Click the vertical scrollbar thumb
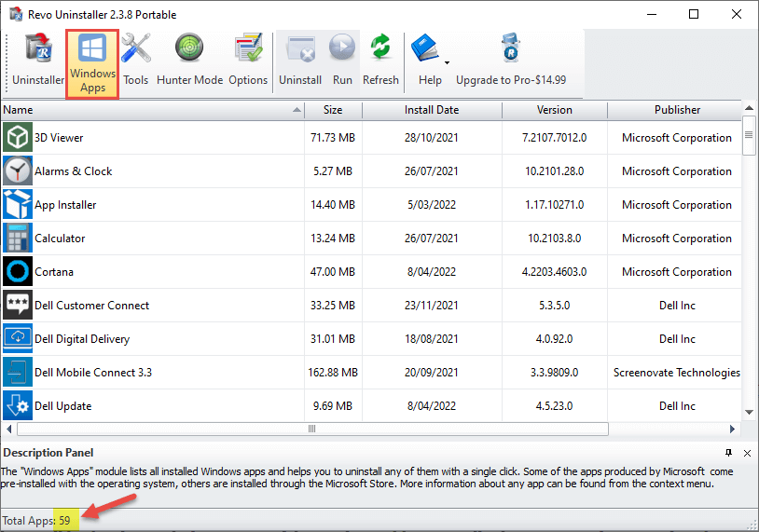759x532 pixels. coord(749,135)
